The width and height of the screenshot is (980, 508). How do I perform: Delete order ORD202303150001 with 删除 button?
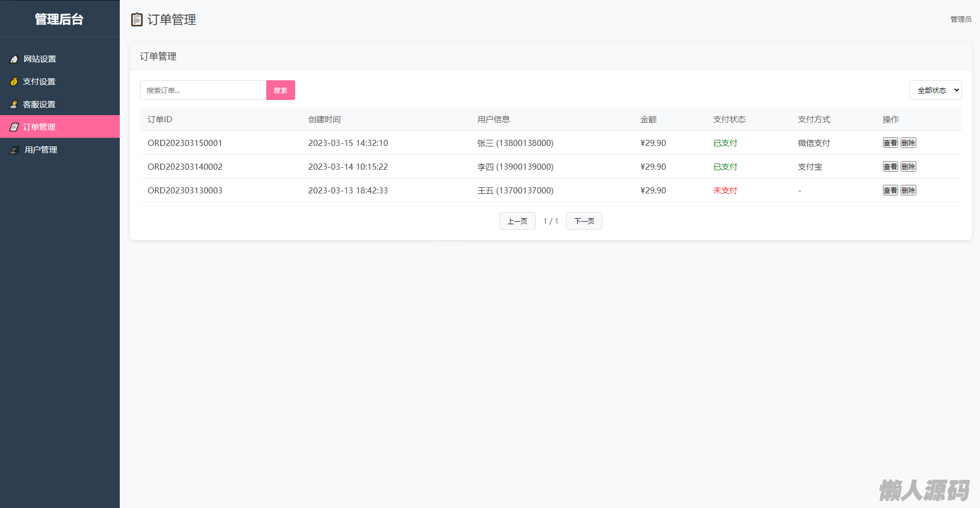pyautogui.click(x=908, y=143)
